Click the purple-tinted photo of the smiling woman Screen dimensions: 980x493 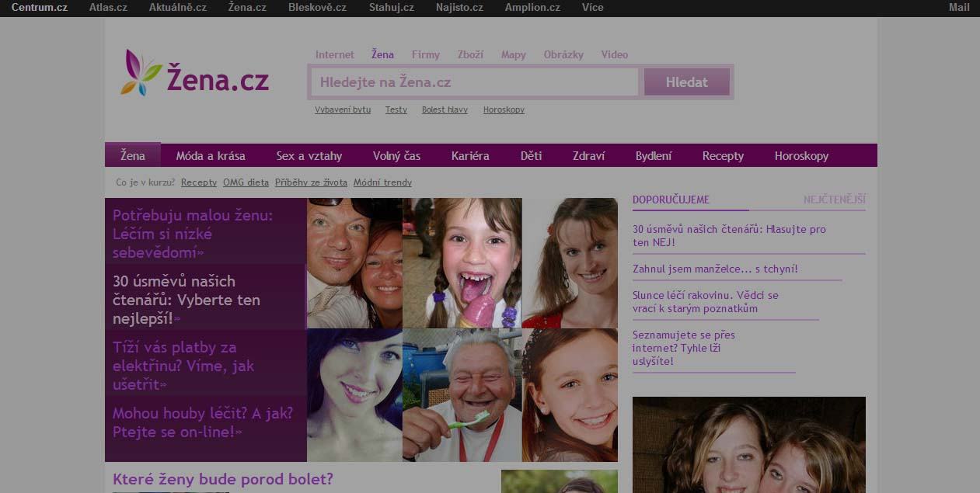(x=354, y=395)
